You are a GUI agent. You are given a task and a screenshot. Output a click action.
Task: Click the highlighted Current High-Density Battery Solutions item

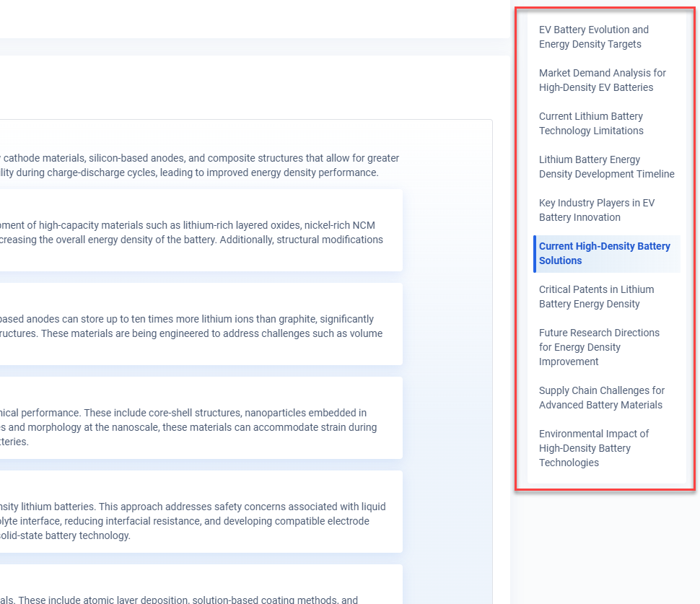point(604,253)
